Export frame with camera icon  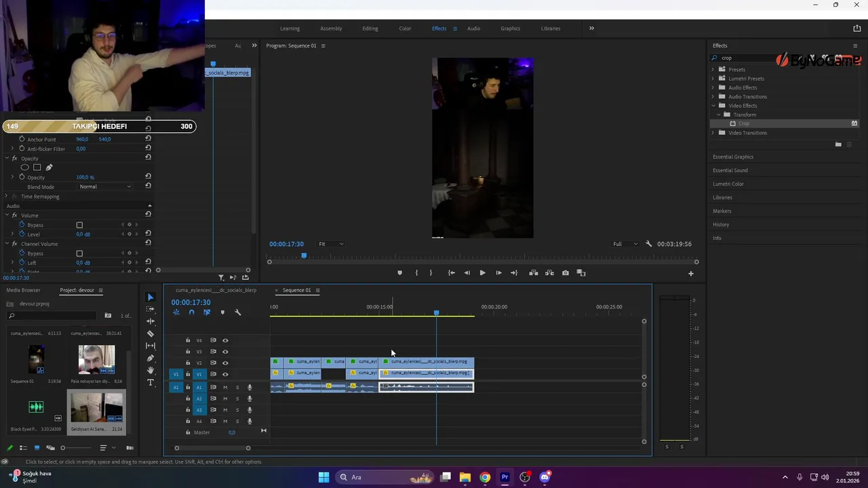(566, 273)
